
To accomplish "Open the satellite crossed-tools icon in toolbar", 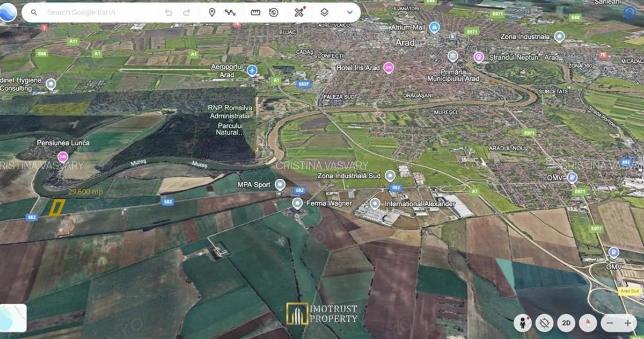I will click(x=299, y=12).
